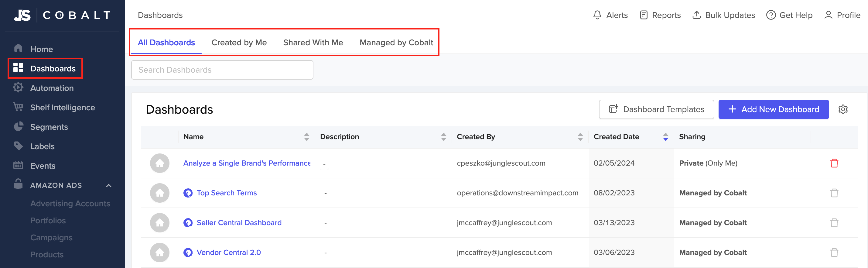
Task: Click the Sharing column header
Action: pyautogui.click(x=692, y=136)
